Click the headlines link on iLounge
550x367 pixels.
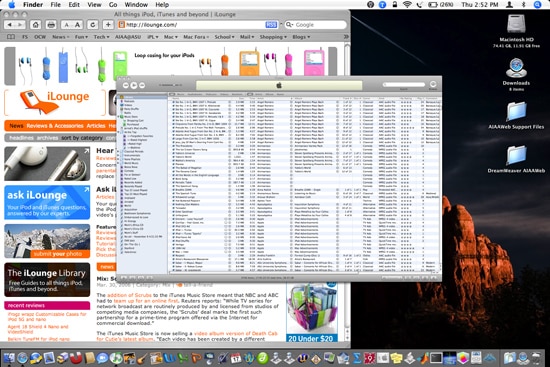click(x=21, y=138)
